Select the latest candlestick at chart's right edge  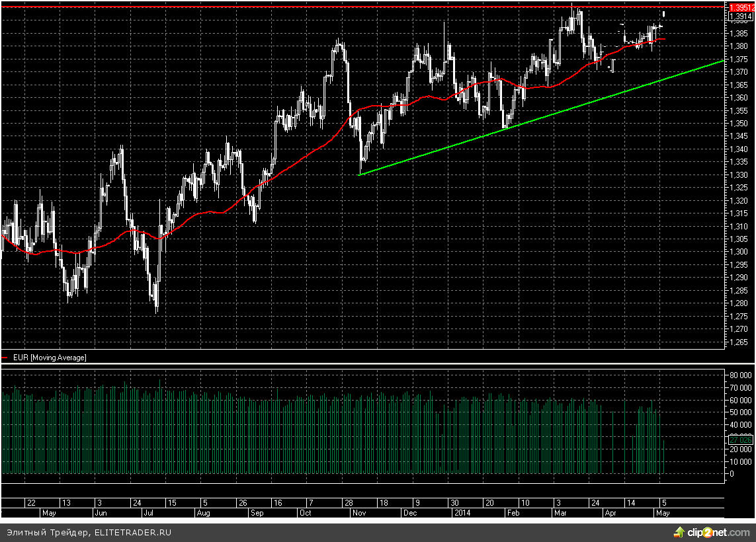point(663,14)
